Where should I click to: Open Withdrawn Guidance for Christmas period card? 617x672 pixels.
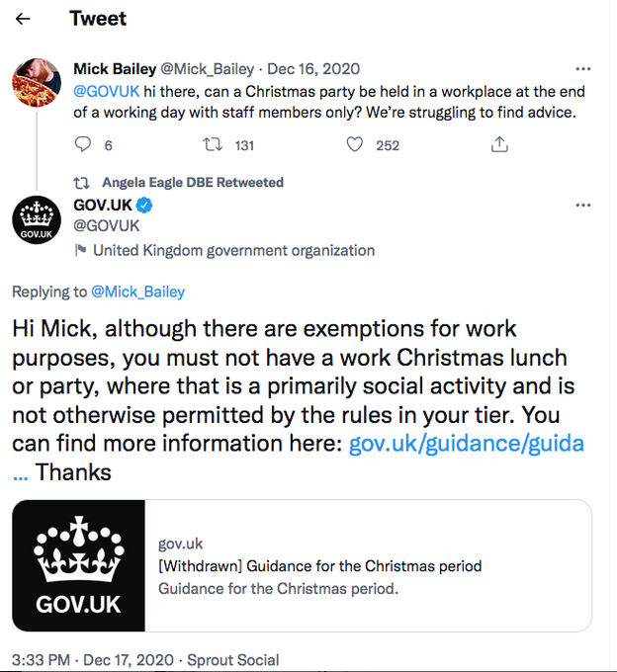[302, 565]
